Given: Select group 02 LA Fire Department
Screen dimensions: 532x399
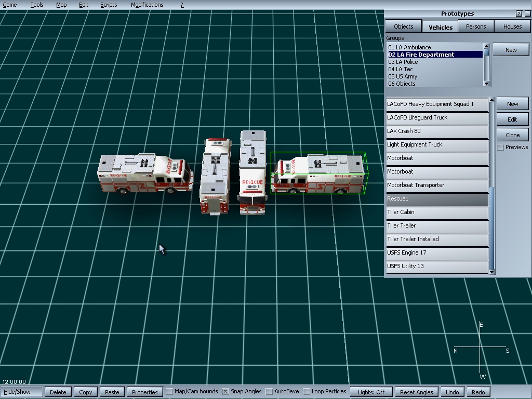Looking at the screenshot, I should coord(435,54).
